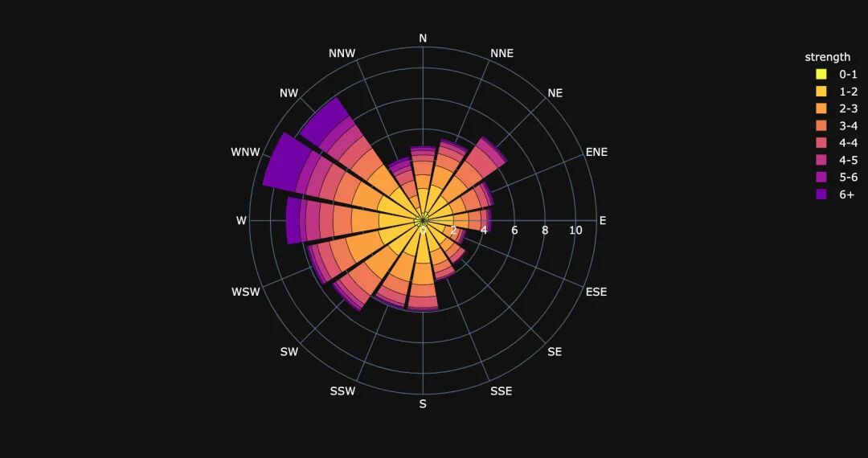The width and height of the screenshot is (868, 458).
Task: Click the NNE direction label
Action: pos(502,53)
